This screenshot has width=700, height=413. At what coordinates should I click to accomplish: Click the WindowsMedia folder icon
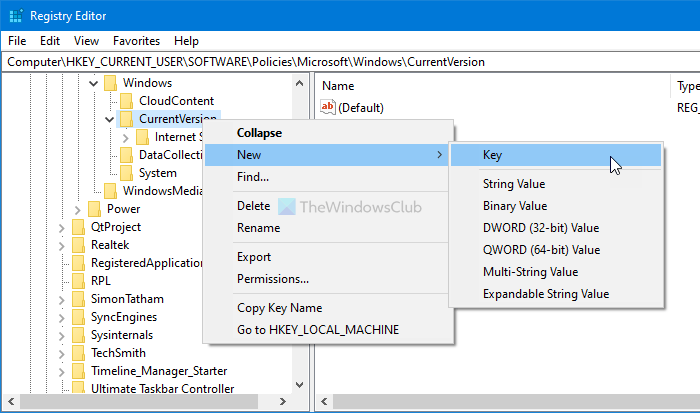tap(111, 191)
